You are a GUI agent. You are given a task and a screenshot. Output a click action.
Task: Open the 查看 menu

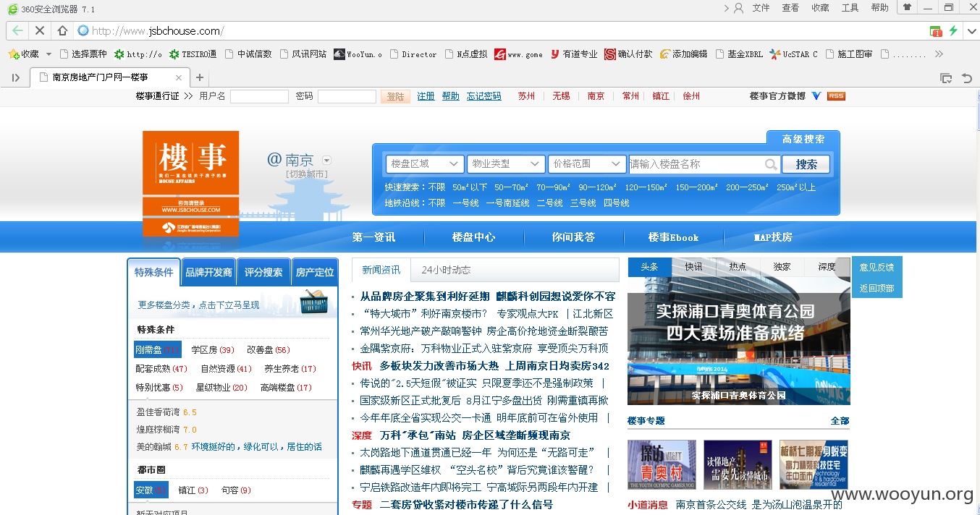coord(790,8)
